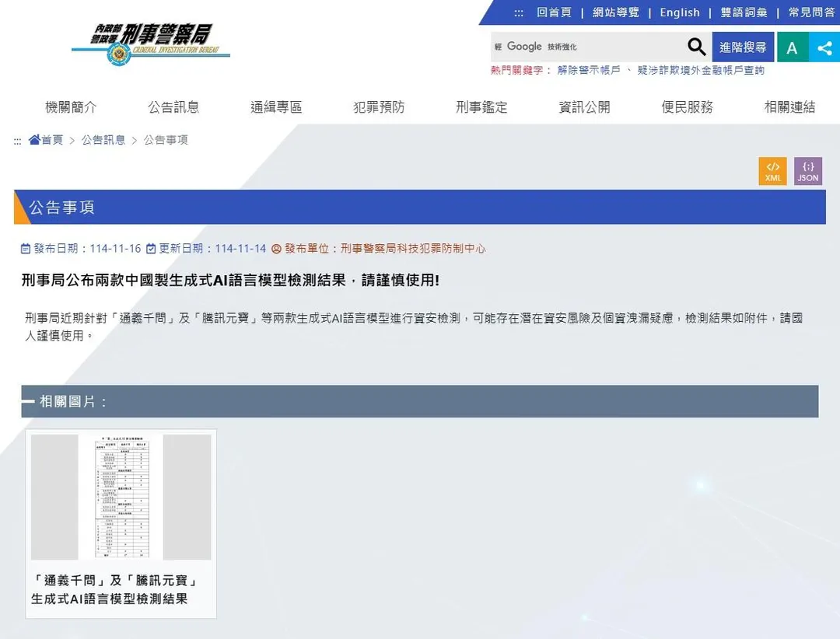This screenshot has width=840, height=639.
Task: Click the blue 公告事項 page title bar
Action: point(420,207)
